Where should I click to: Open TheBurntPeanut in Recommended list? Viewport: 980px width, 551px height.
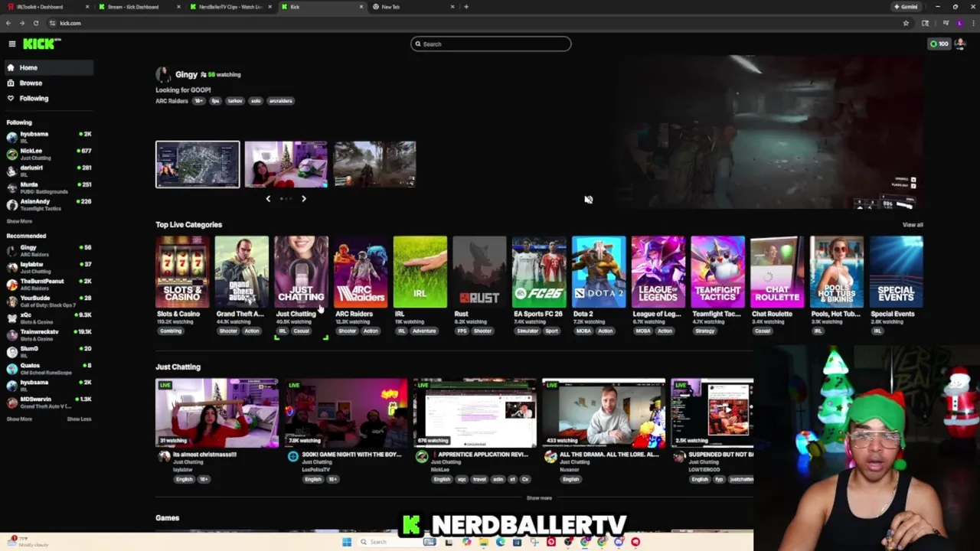tap(49, 285)
